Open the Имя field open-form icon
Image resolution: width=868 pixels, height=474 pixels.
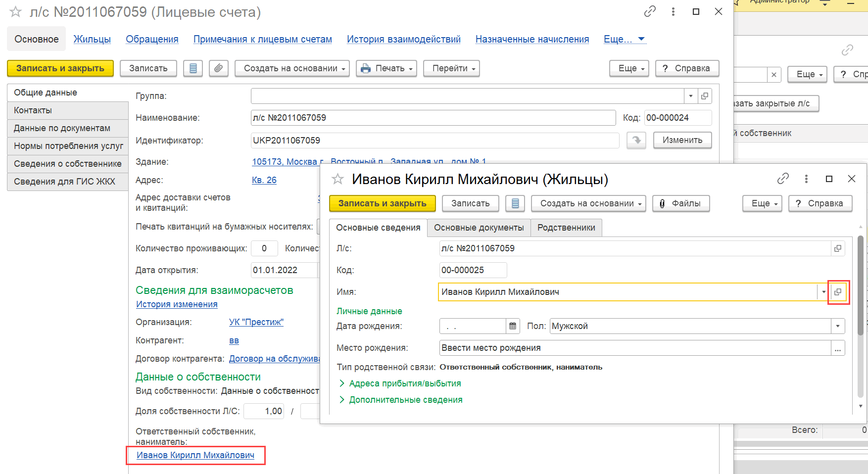tap(838, 292)
